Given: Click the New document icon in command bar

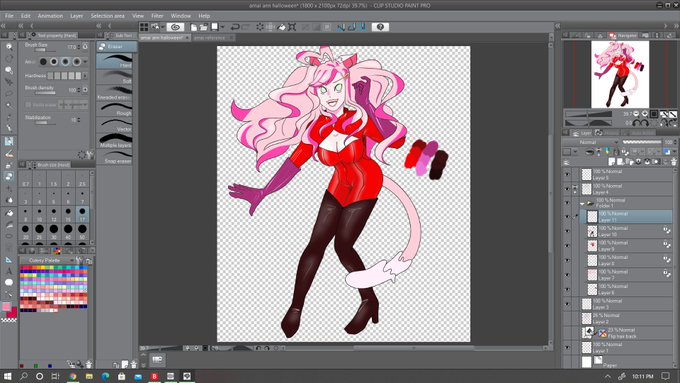Looking at the screenshot, I should click(193, 27).
